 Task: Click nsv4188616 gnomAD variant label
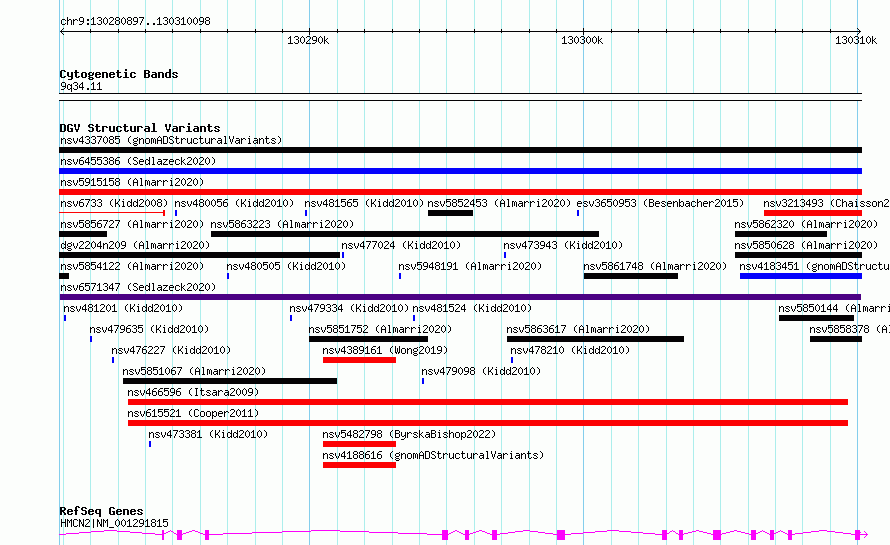433,455
